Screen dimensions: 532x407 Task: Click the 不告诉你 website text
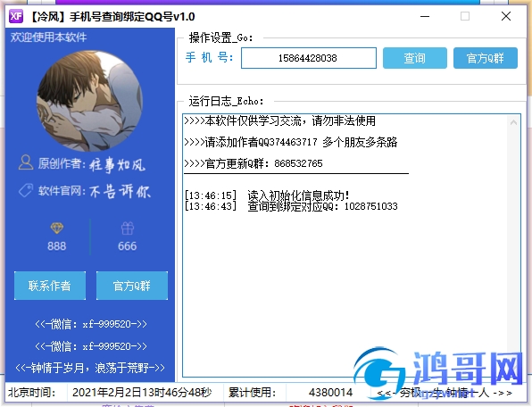coord(120,191)
